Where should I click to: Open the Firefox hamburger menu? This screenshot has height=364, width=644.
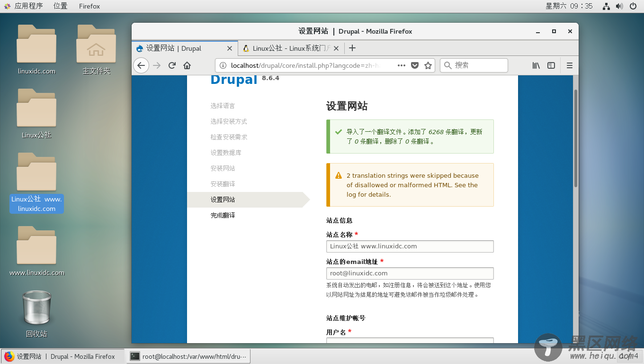pyautogui.click(x=570, y=65)
